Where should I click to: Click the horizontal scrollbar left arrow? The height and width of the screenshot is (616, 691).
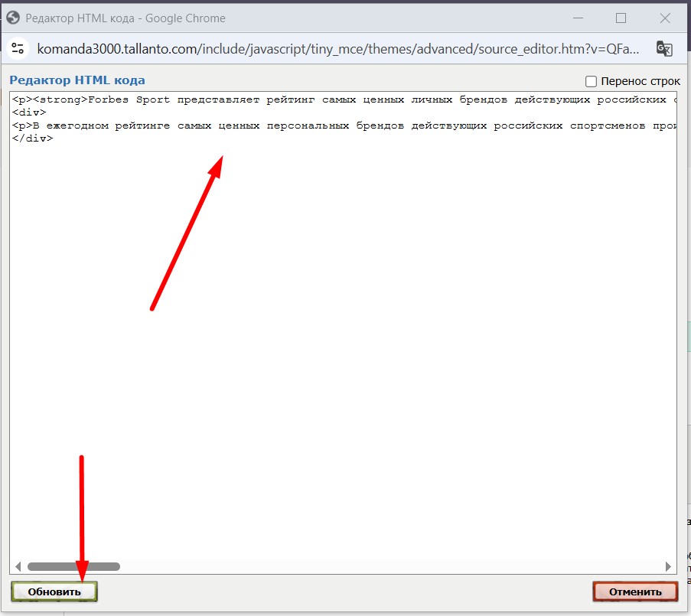[x=18, y=567]
